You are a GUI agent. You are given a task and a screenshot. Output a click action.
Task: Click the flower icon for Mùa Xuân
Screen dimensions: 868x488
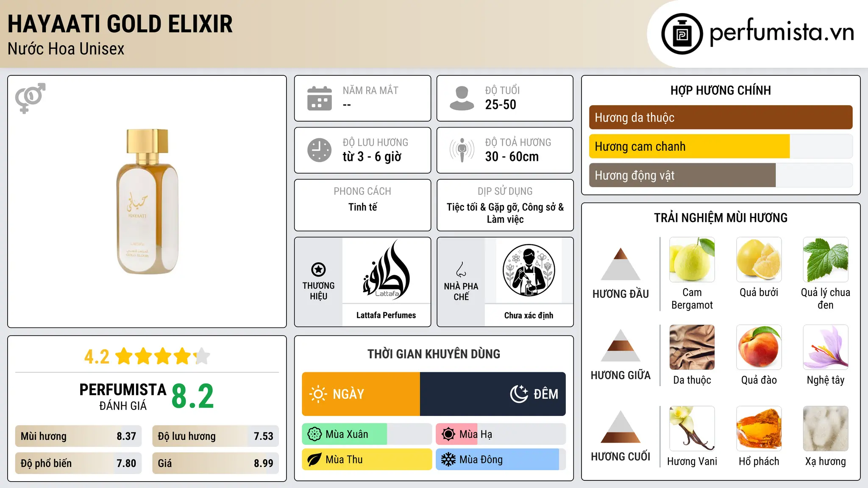point(314,434)
